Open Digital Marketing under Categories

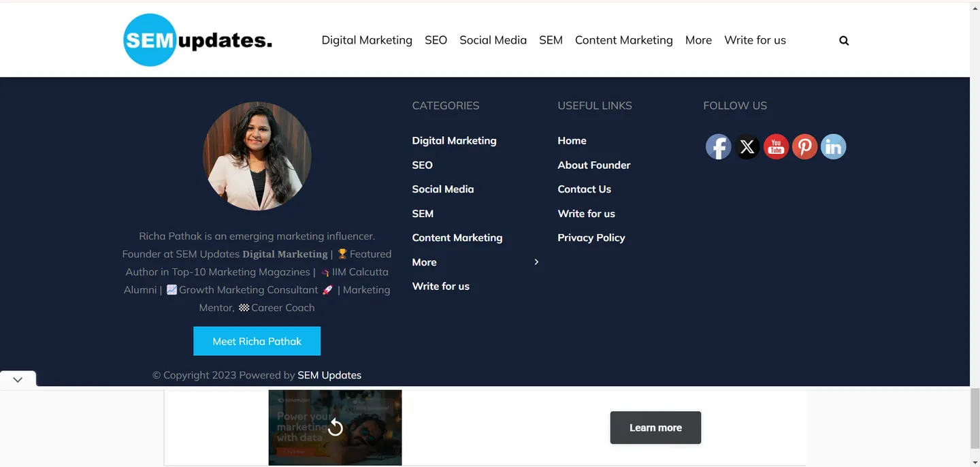[x=454, y=140]
